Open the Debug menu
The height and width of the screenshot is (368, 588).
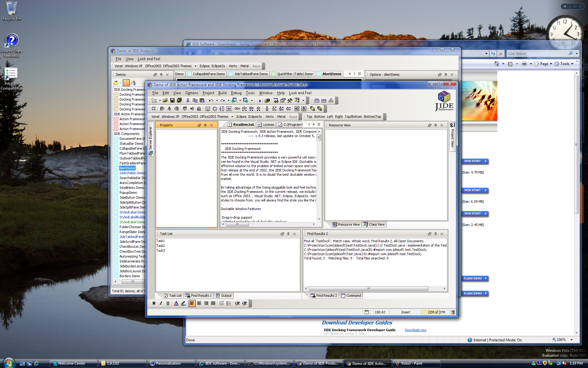(236, 93)
